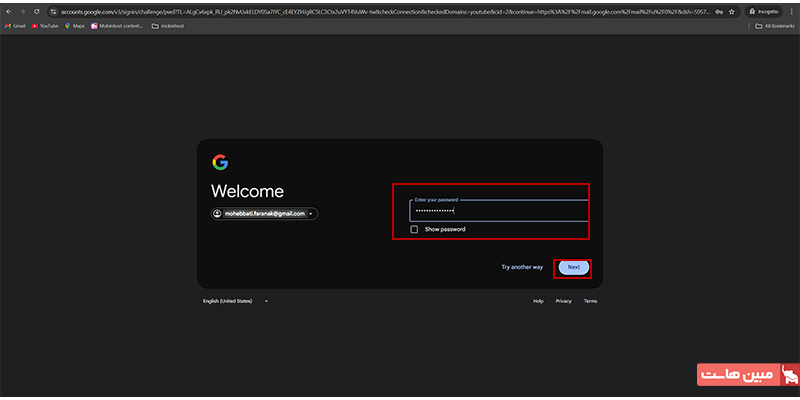Screen dimensions: 800x400
Task: Open the All Bookmarks folder
Action: click(x=775, y=26)
